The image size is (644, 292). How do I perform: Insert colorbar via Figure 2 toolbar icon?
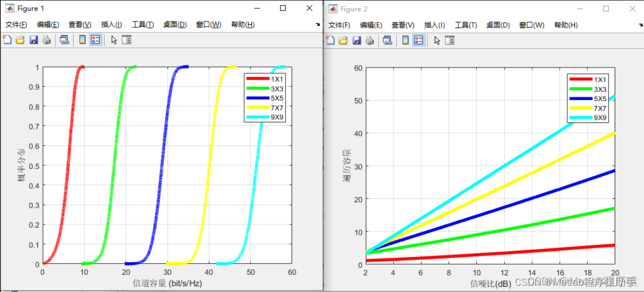pyautogui.click(x=405, y=40)
